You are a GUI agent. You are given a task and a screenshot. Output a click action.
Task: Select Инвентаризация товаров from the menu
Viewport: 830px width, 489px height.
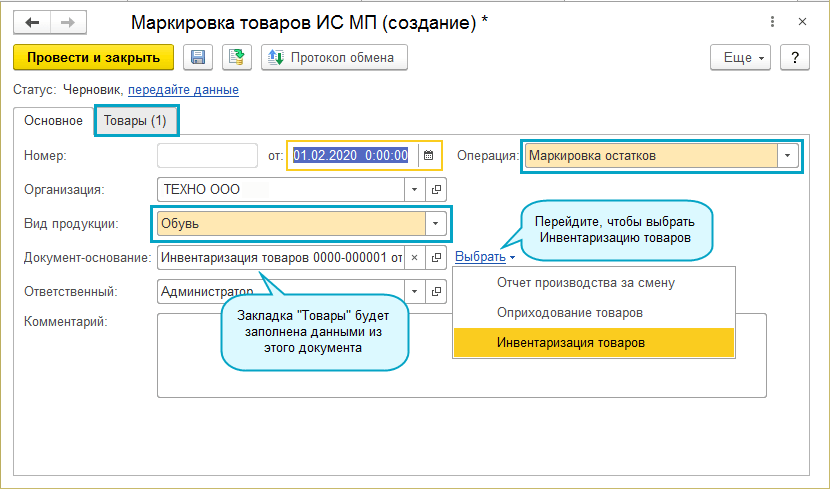[571, 342]
